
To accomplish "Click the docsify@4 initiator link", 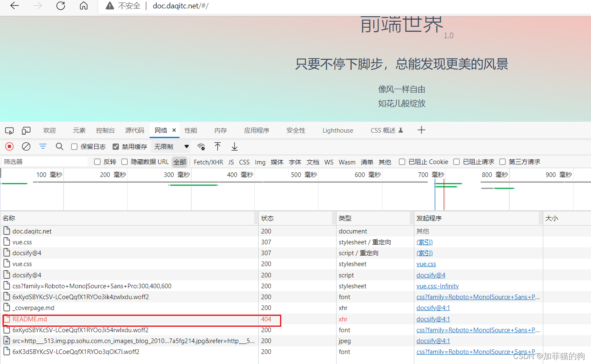I will pyautogui.click(x=431, y=275).
